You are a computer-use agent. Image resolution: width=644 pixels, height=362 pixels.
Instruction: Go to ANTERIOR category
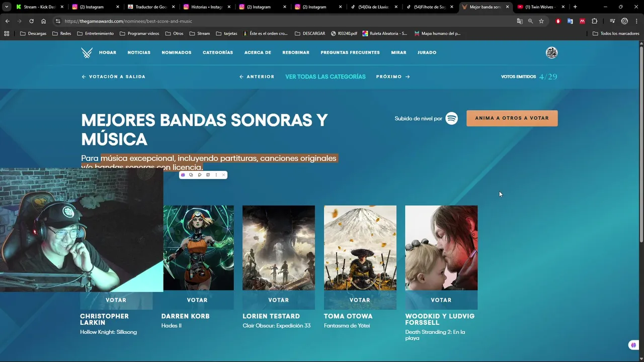point(257,77)
